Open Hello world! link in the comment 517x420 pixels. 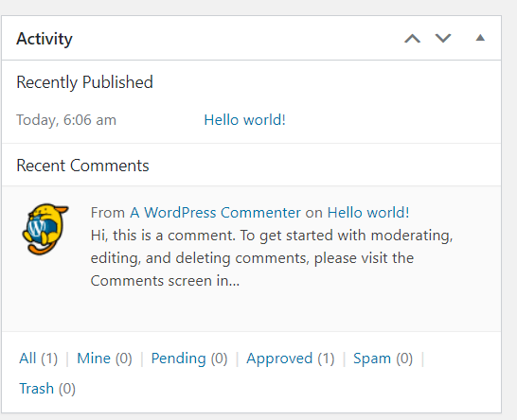point(368,213)
